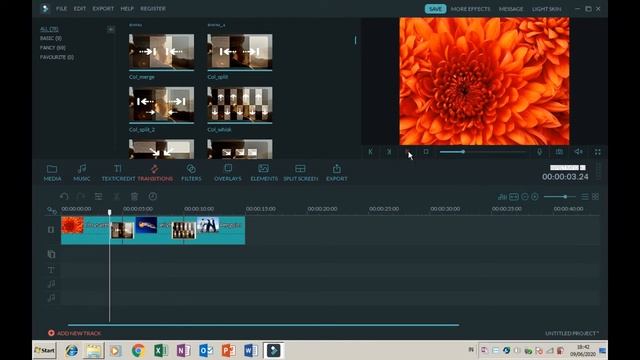Zoom in the timeline with plus icon
Viewport: 640px width, 360px height.
tap(535, 197)
